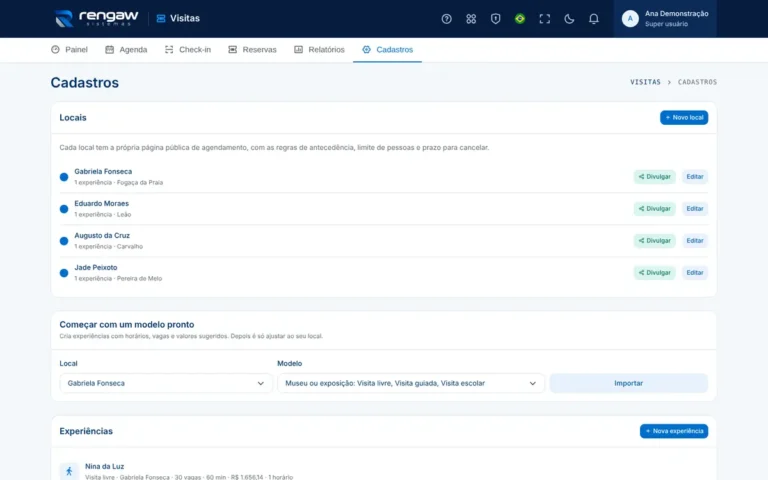Click the Novo local button

[x=684, y=118]
